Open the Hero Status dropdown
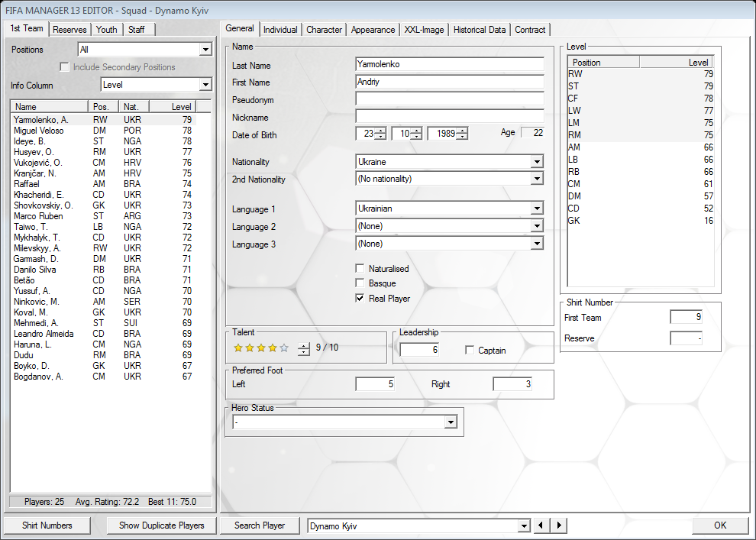 tap(451, 422)
